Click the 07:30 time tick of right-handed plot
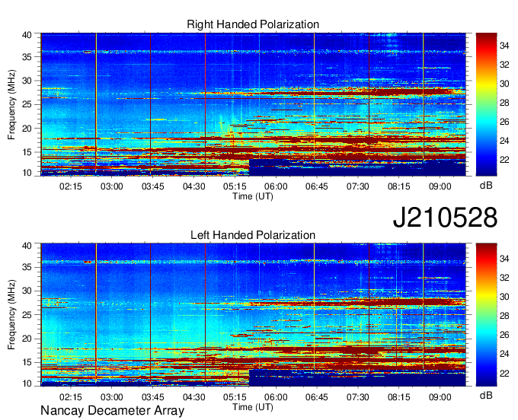 pyautogui.click(x=357, y=186)
